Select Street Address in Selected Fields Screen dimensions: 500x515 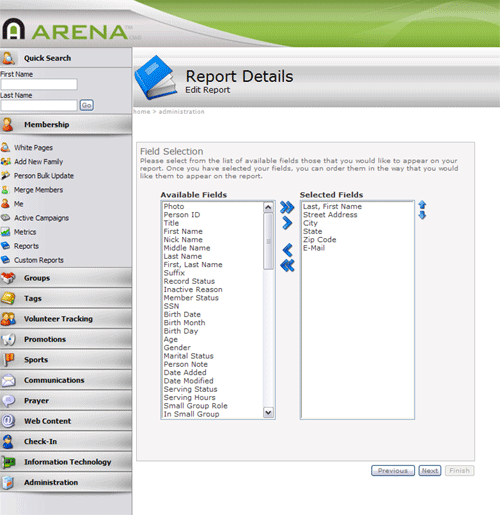pos(357,215)
